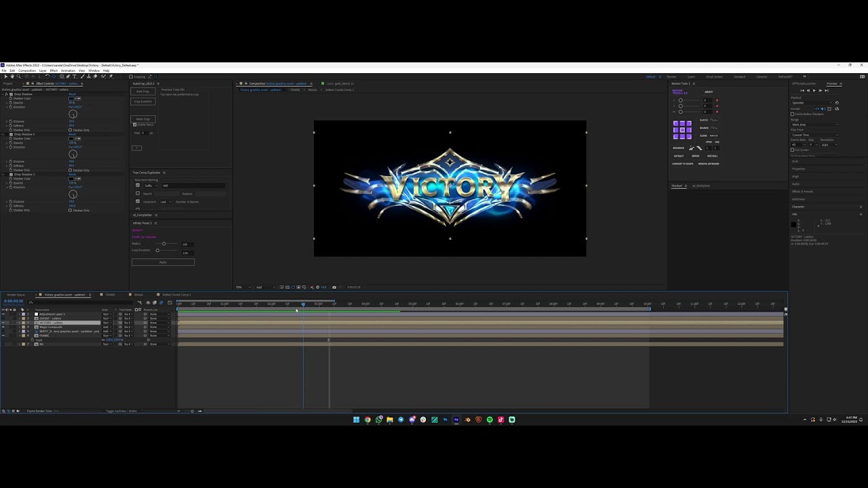
Task: Select the Hand tool
Action: click(x=12, y=77)
